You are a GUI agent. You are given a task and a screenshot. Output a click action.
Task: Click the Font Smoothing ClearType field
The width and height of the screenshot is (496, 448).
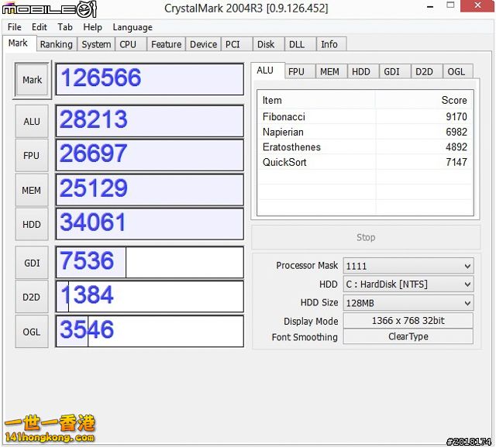(x=408, y=336)
